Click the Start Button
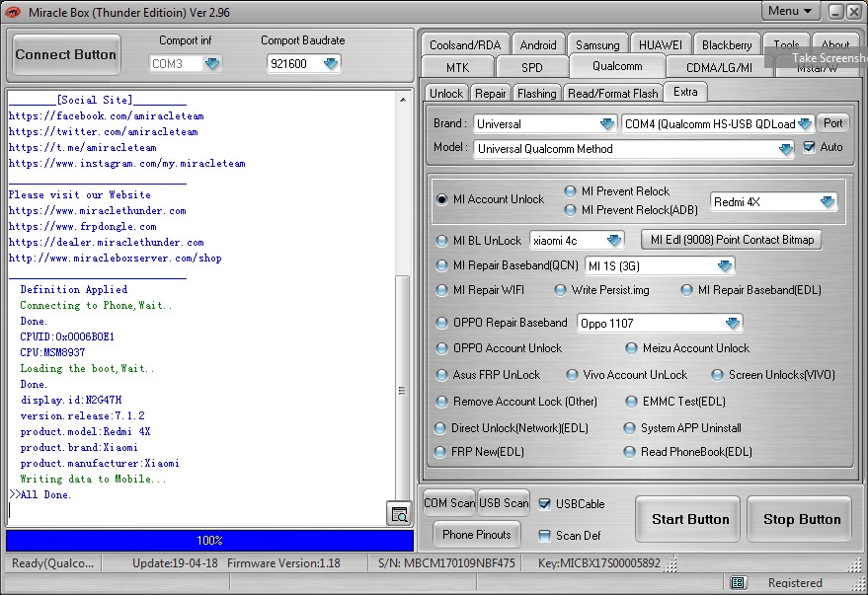Viewport: 868px width, 595px height. coord(689,519)
